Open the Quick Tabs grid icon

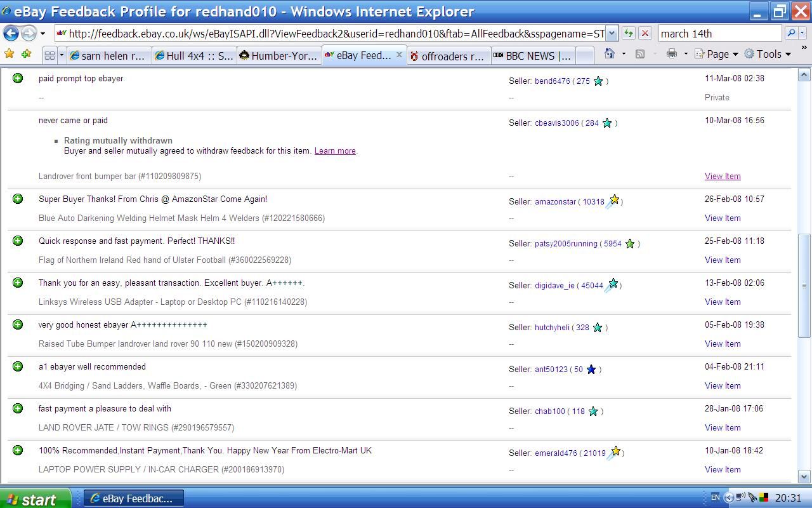coord(49,56)
